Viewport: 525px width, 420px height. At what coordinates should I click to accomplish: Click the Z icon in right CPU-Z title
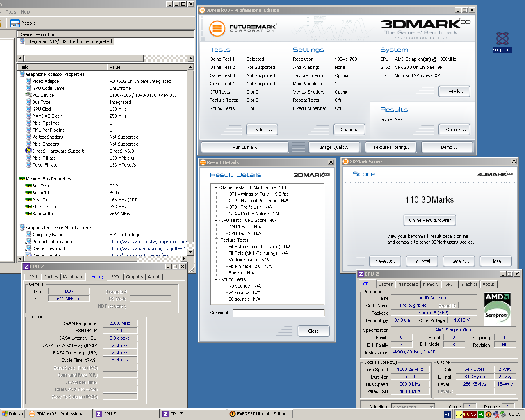[361, 274]
